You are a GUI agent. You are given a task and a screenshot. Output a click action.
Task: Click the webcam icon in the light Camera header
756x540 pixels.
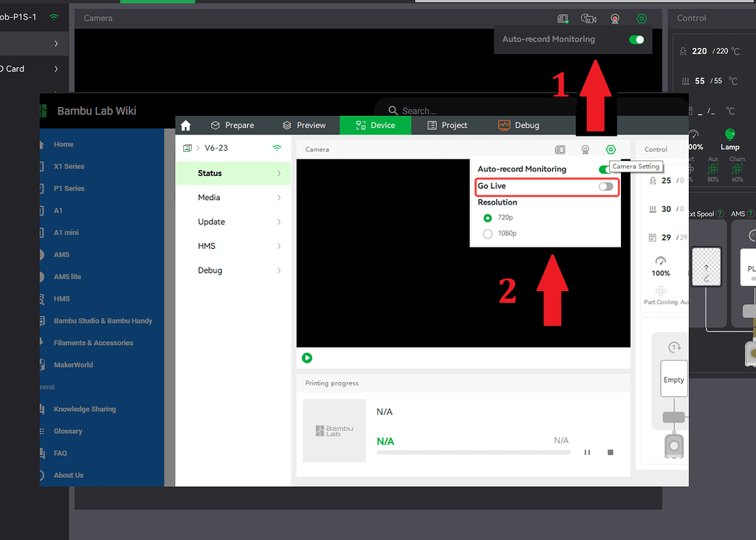click(x=585, y=150)
